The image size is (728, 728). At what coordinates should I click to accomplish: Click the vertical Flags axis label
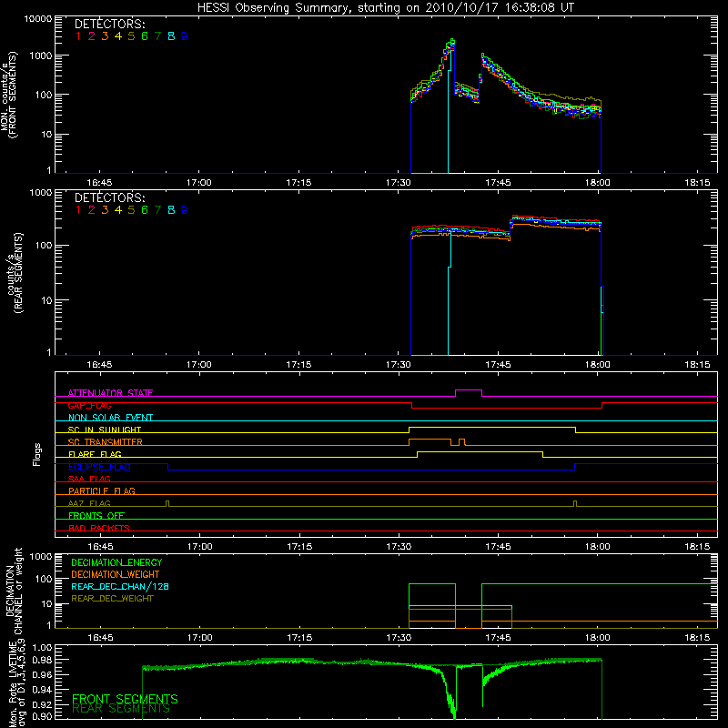pyautogui.click(x=37, y=454)
